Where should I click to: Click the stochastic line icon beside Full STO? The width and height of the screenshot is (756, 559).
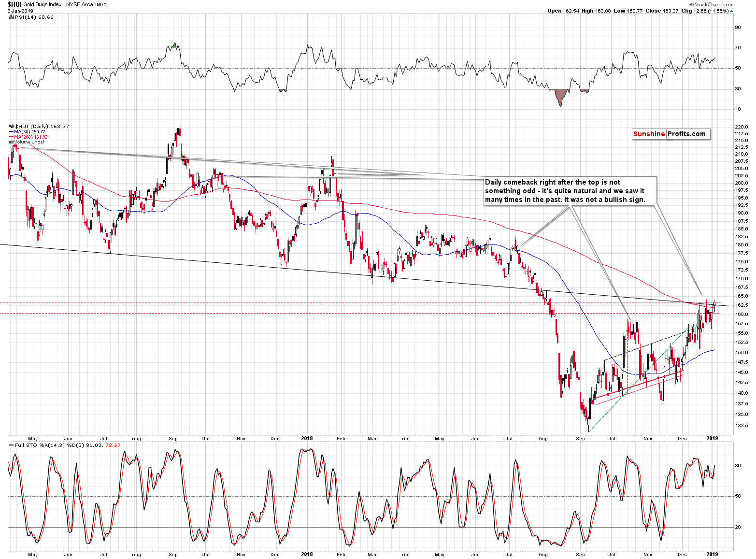(11, 445)
